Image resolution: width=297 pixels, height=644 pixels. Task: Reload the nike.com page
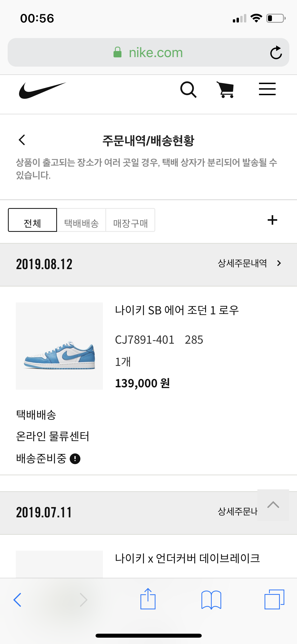pyautogui.click(x=276, y=53)
